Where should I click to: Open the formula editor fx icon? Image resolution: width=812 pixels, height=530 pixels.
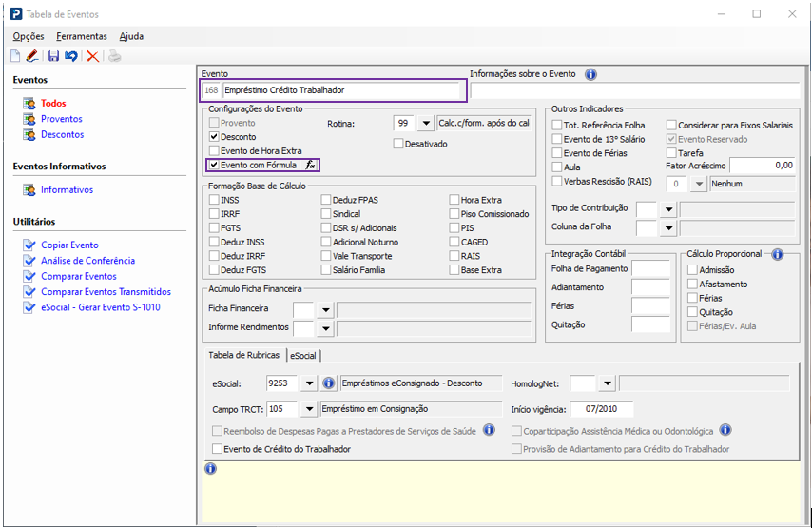pos(310,165)
